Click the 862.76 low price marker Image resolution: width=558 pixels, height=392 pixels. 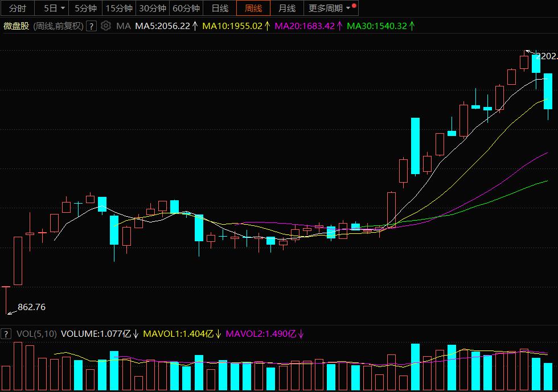(x=31, y=307)
